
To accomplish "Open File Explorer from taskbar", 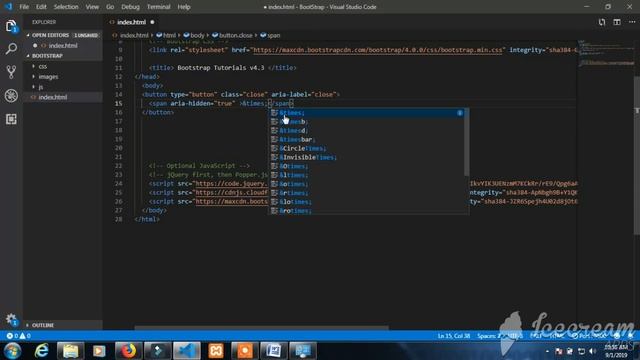I will pos(70,351).
